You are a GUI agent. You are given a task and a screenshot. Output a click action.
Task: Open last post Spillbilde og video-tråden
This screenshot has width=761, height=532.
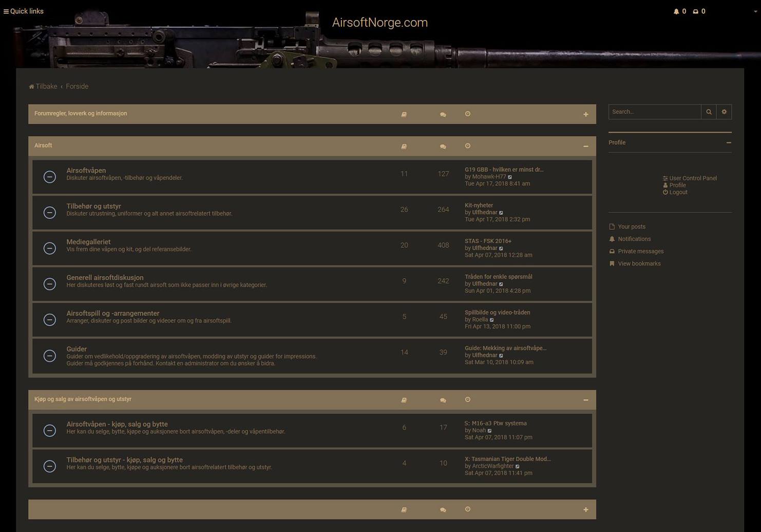click(x=497, y=312)
